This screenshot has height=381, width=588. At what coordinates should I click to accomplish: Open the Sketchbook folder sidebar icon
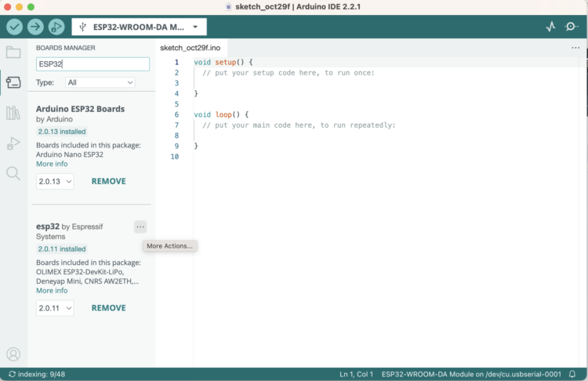13,53
